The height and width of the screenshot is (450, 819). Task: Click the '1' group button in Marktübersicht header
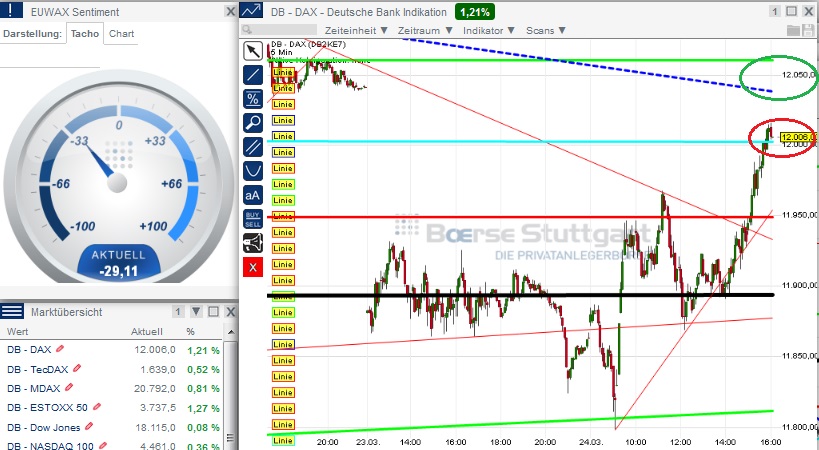(x=178, y=312)
